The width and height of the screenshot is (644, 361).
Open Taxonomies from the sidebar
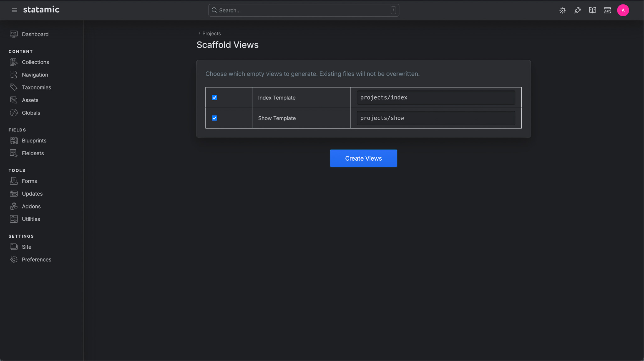point(36,87)
